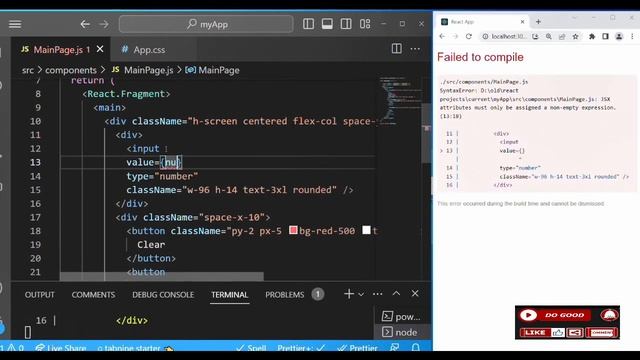Create a new terminal with plus icon
This screenshot has height=360, width=640.
tap(349, 294)
